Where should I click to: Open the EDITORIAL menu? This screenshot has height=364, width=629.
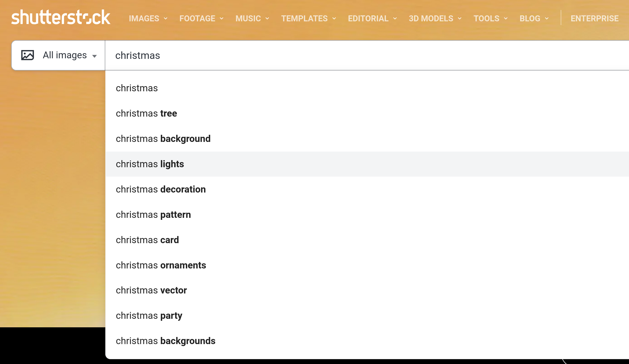(x=372, y=18)
